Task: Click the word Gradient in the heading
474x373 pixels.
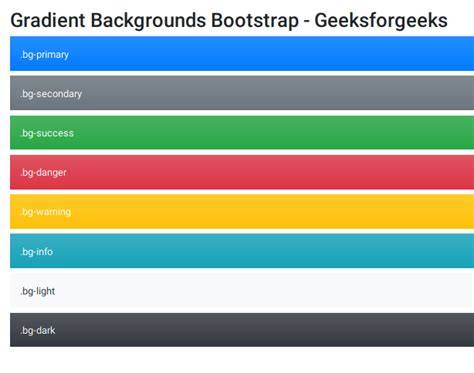Action: 48,20
